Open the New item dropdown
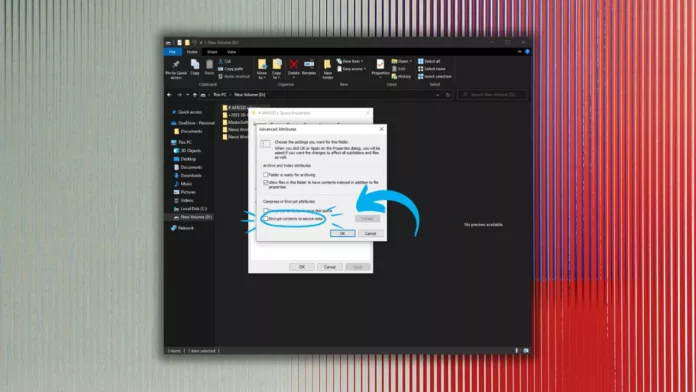 [350, 61]
